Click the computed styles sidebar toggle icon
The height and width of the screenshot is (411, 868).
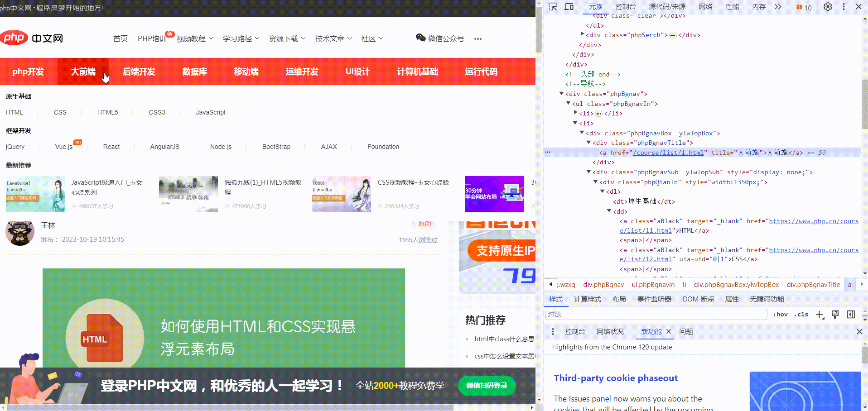(x=851, y=315)
